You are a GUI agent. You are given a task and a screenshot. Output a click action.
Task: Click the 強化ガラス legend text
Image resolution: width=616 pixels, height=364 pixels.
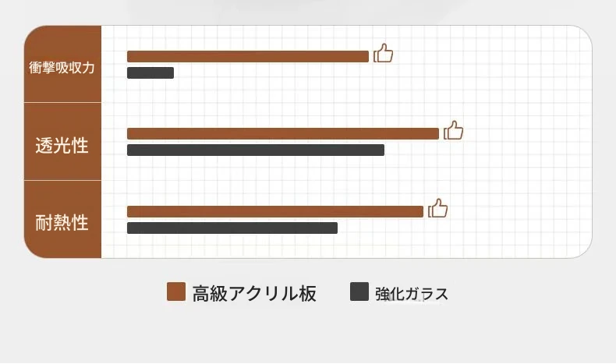click(412, 294)
